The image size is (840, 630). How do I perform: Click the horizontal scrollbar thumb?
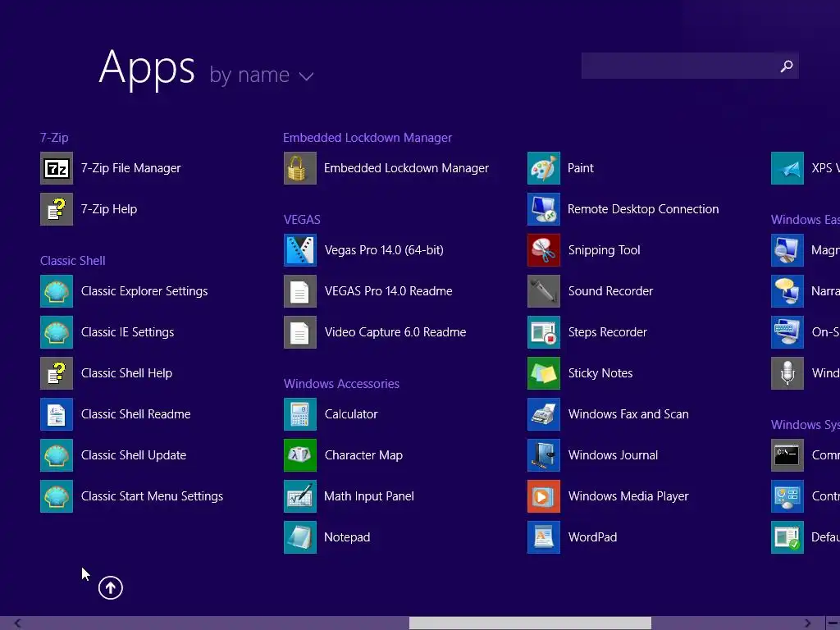click(x=530, y=623)
